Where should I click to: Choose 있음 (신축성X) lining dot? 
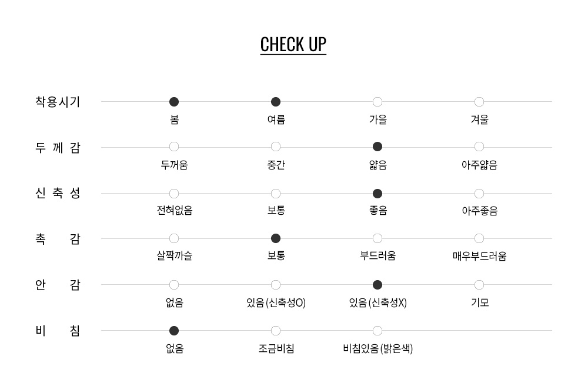377,285
